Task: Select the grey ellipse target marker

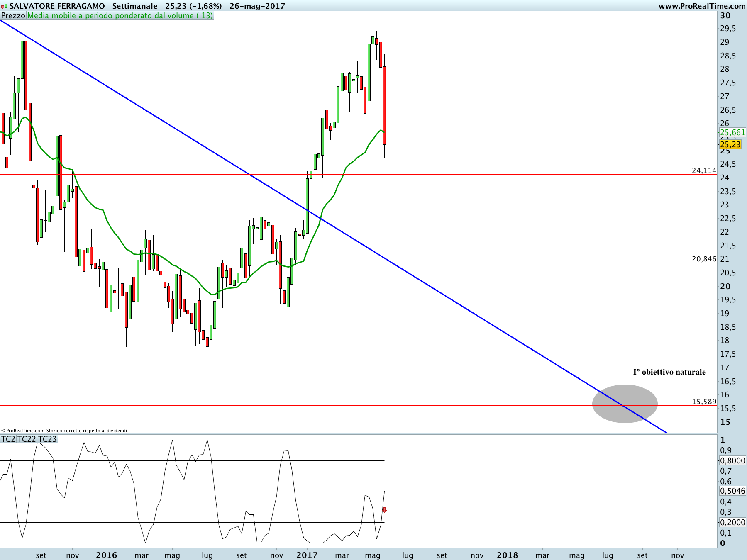Action: [x=625, y=404]
